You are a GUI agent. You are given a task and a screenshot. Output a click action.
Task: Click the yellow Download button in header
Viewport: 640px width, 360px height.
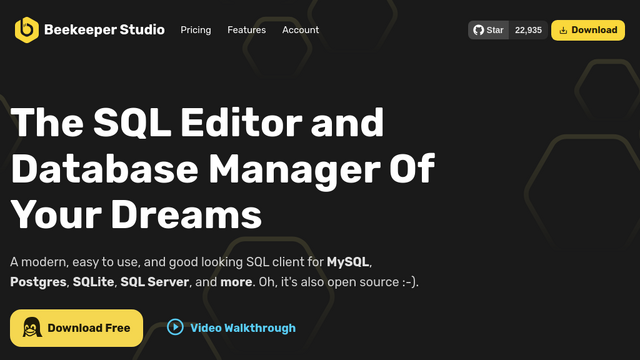[x=588, y=30]
